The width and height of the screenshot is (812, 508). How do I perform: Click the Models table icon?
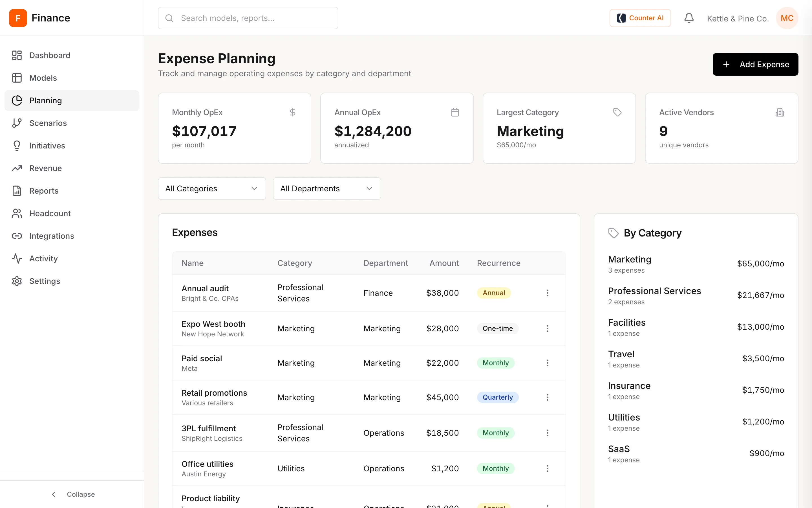point(17,78)
